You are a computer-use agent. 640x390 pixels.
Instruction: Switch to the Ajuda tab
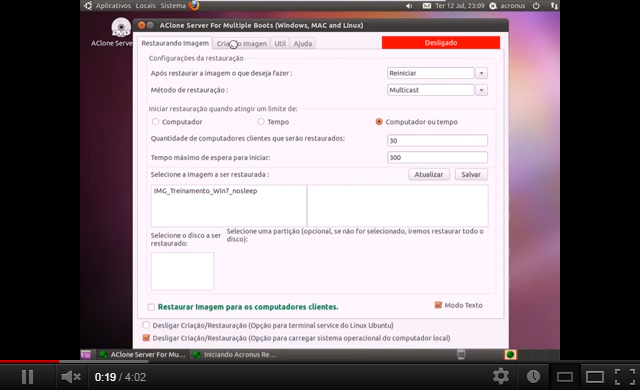302,43
